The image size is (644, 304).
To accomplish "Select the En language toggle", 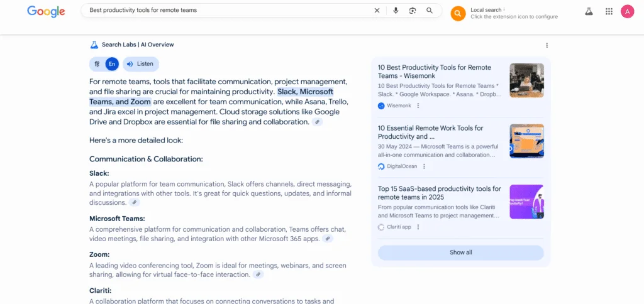I will (x=111, y=64).
